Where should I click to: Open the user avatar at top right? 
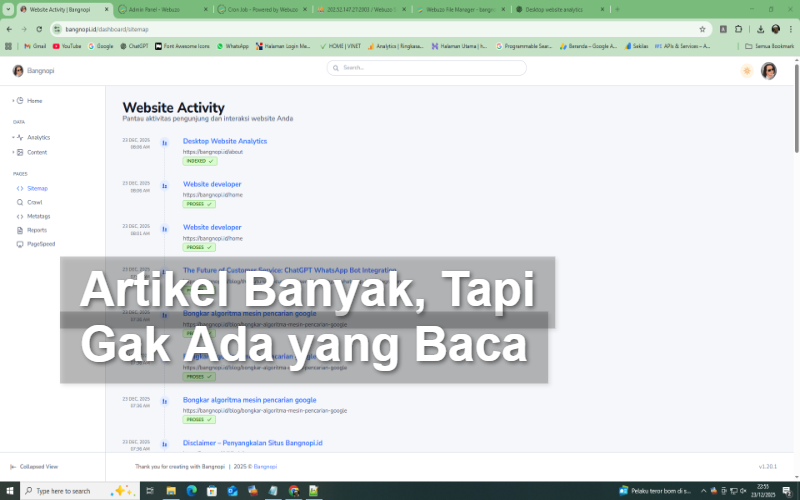tap(768, 71)
